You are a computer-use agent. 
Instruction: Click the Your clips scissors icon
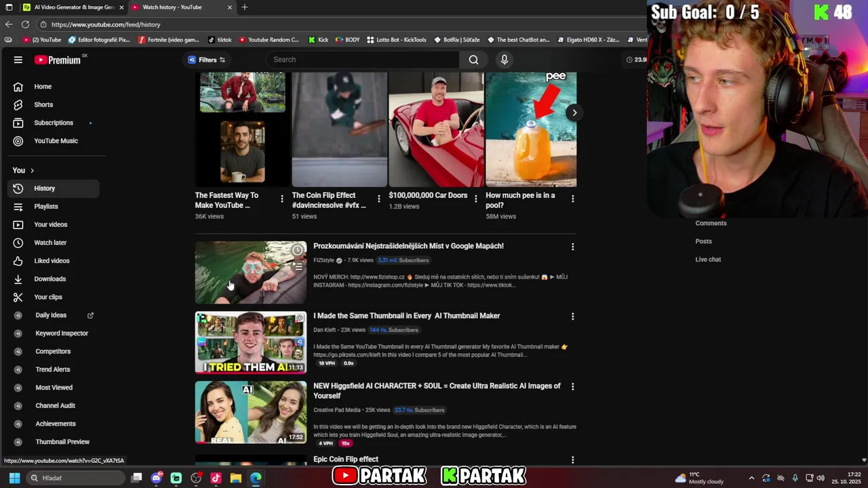18,297
